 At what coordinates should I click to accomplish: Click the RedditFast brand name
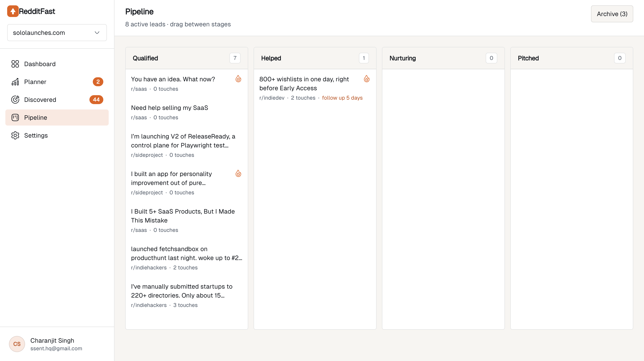tap(37, 11)
